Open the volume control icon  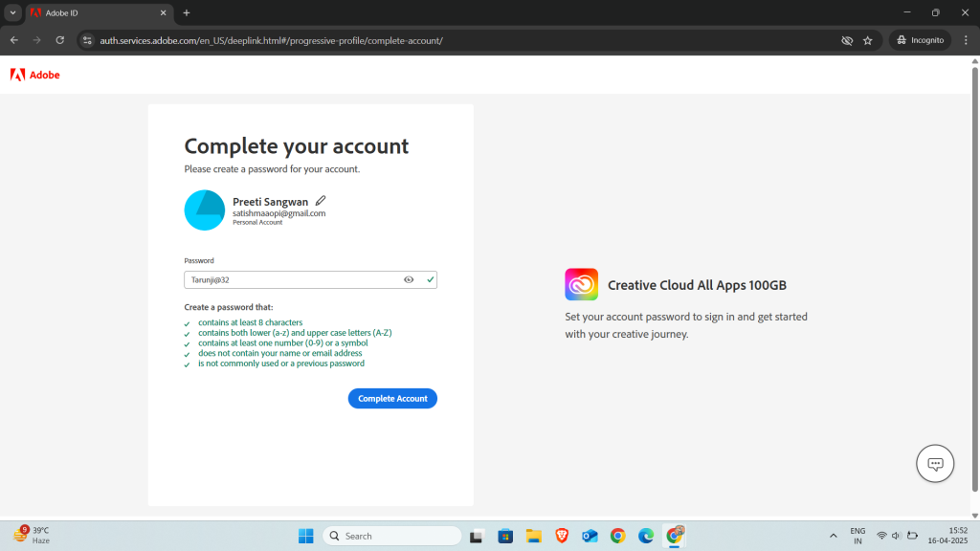tap(896, 536)
